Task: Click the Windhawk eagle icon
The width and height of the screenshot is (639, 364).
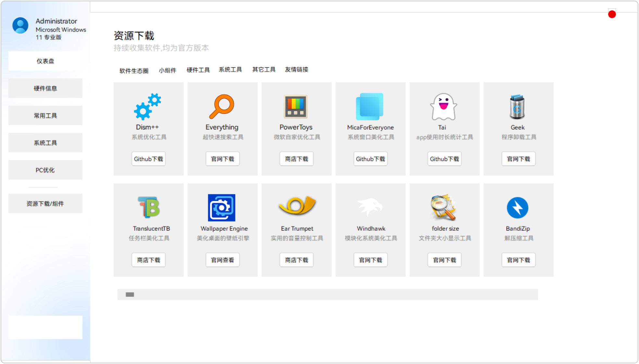Action: 370,207
